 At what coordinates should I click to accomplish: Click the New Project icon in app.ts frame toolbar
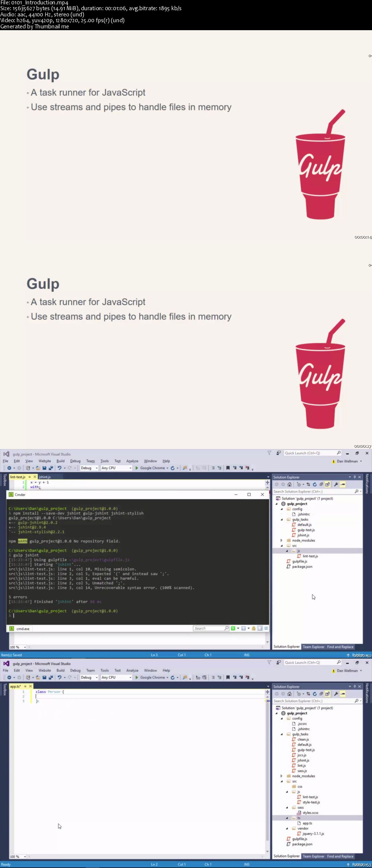(x=28, y=677)
